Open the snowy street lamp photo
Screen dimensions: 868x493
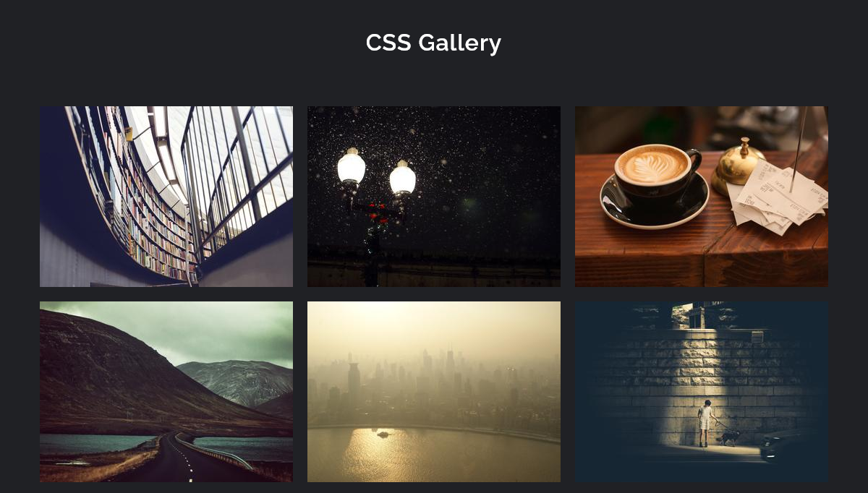(434, 197)
